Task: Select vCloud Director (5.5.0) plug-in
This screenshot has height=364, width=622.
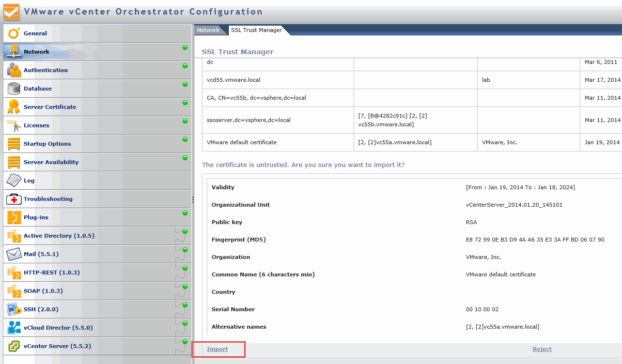Action: pos(58,328)
